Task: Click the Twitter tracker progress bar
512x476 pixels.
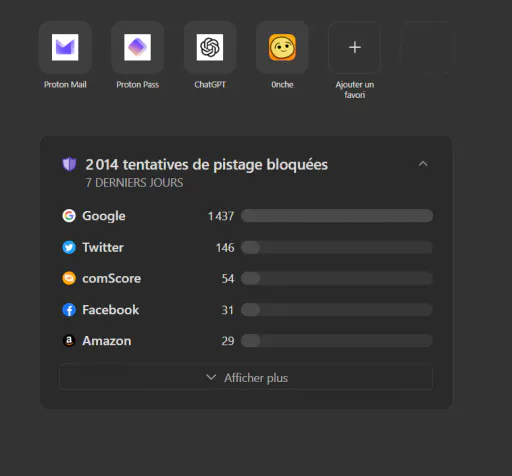Action: pos(337,247)
